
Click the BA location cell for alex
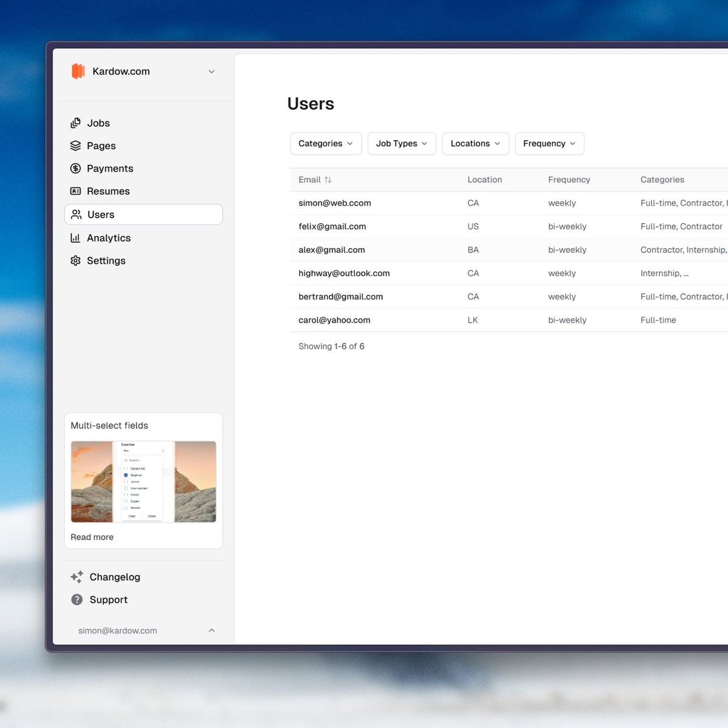[x=473, y=250]
